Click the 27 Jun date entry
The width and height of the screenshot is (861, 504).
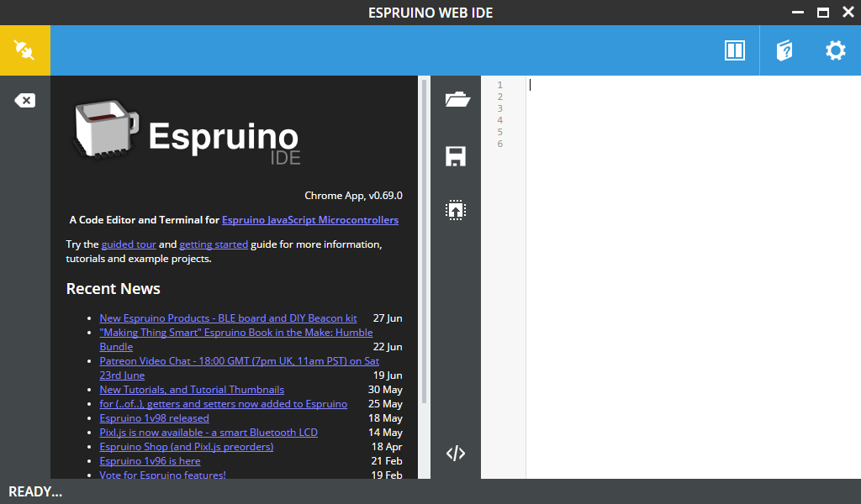[x=388, y=318]
